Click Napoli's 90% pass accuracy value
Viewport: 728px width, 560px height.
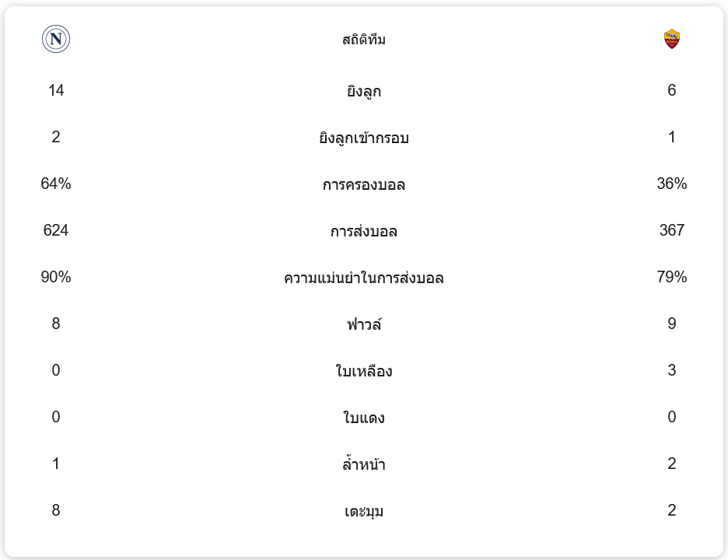click(56, 277)
